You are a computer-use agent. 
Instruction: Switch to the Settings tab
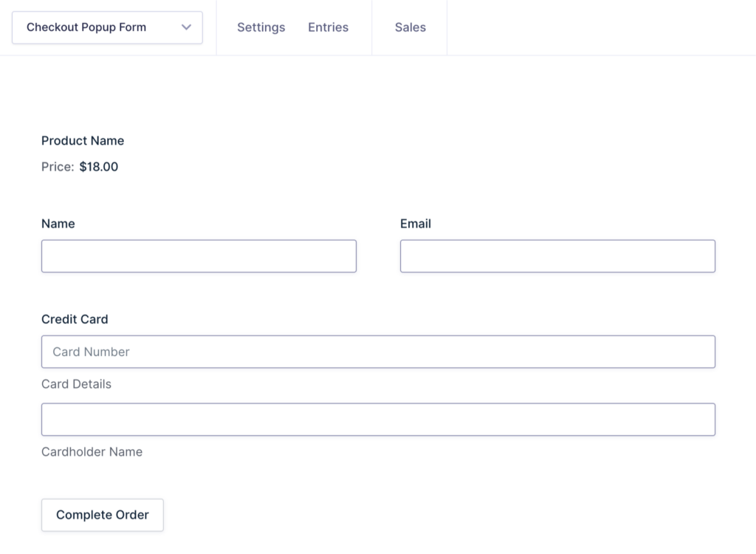pos(261,27)
